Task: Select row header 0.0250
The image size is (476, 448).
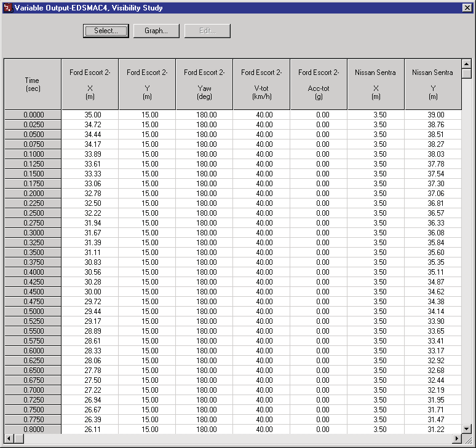Action: click(x=33, y=125)
